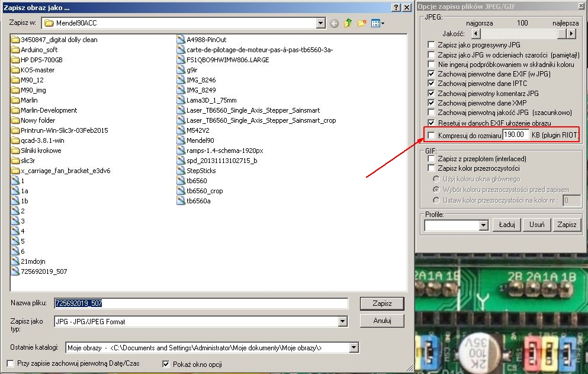Open the Zapisz jako typ dropdown
The image size is (588, 374).
342,321
